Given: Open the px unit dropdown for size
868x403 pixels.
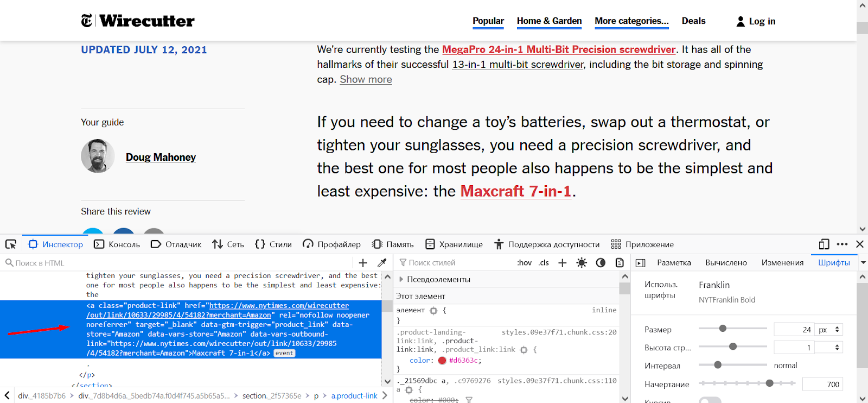Looking at the screenshot, I should [829, 330].
